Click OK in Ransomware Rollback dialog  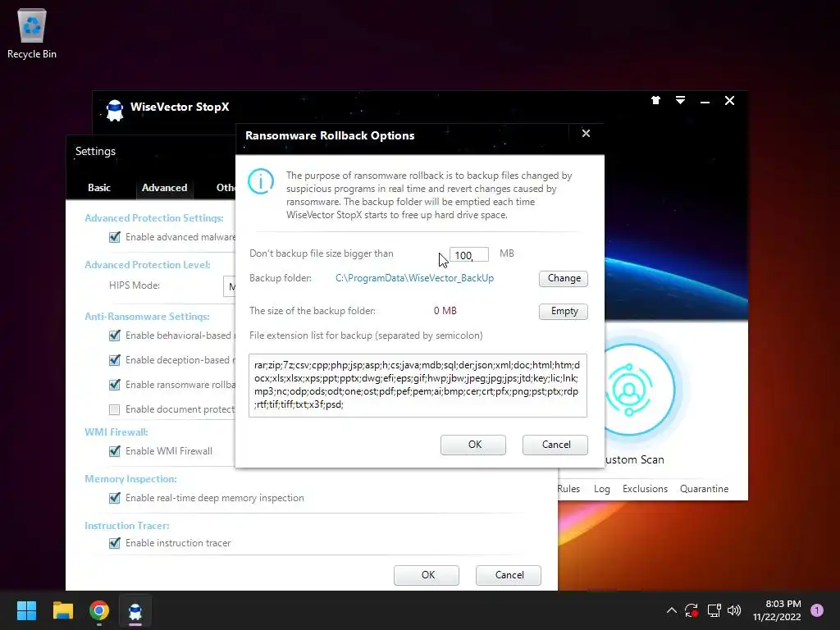pos(473,445)
